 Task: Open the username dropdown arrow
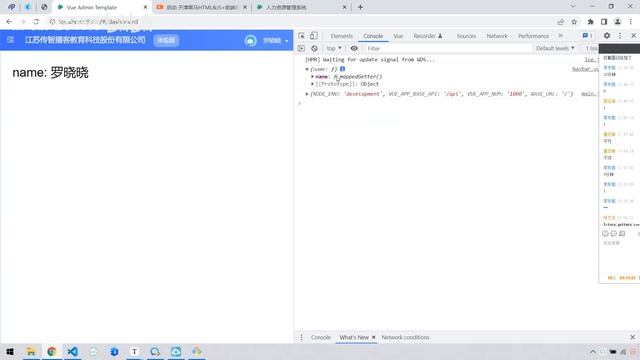point(287,41)
